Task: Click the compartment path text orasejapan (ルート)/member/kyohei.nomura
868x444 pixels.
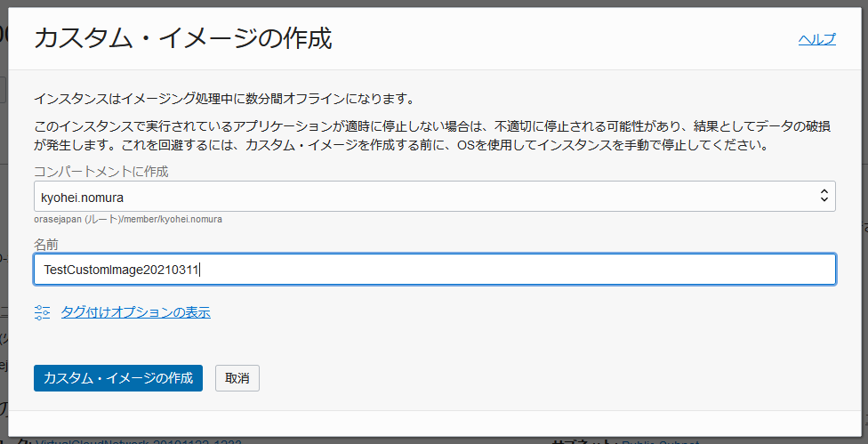Action: click(128, 219)
